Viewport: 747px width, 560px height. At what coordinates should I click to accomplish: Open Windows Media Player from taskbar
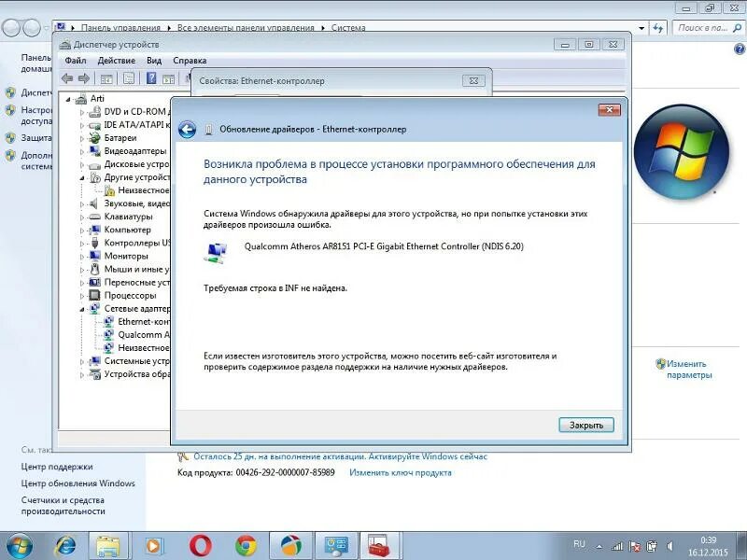153,546
